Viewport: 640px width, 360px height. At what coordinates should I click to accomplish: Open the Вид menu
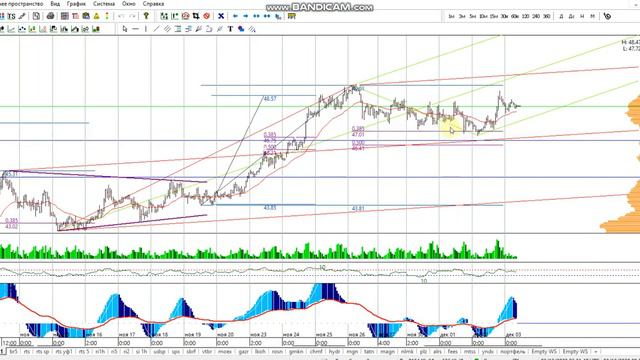[x=55, y=4]
